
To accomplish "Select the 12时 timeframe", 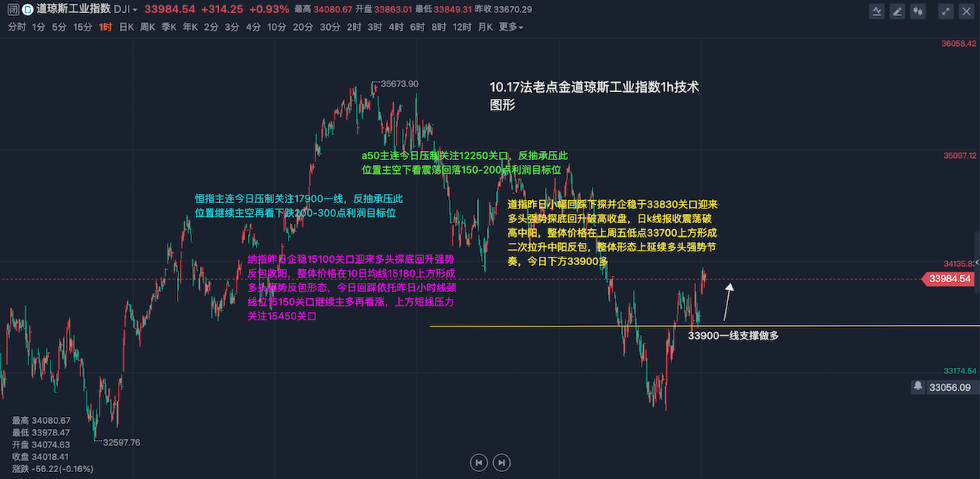I will coord(462,27).
